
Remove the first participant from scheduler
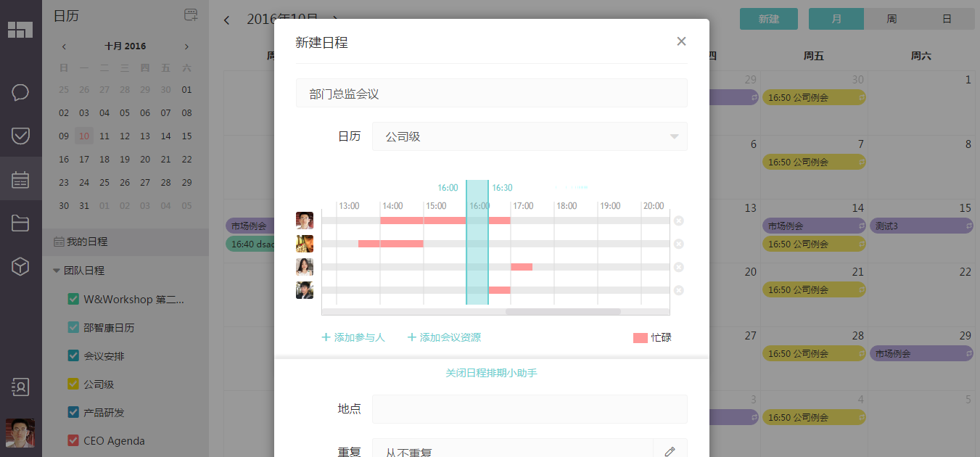coord(678,221)
